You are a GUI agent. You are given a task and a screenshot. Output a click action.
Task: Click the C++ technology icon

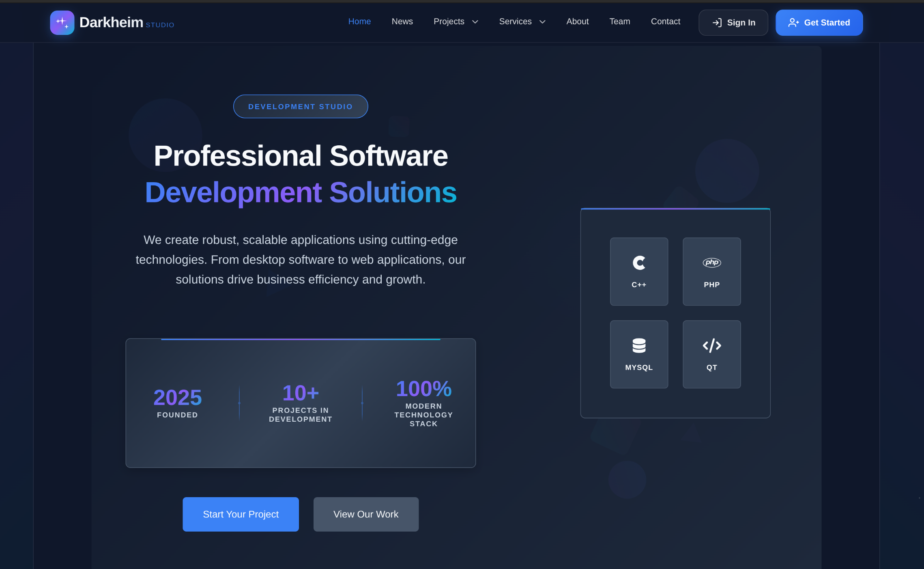639,263
